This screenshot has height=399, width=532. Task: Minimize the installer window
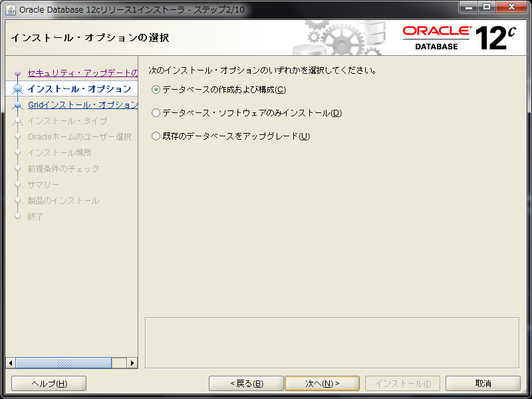pyautogui.click(x=469, y=7)
